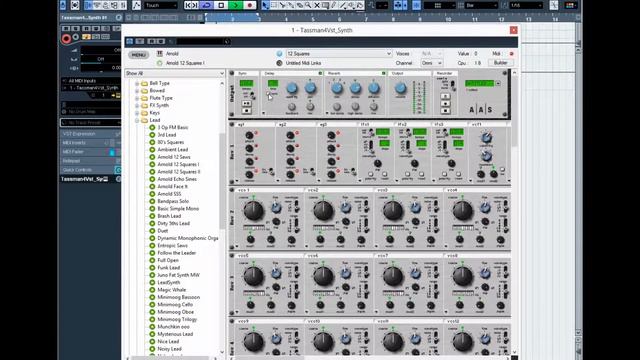Select the Draw pencil tool
Viewport: 640px width, 360px height.
click(334, 5)
